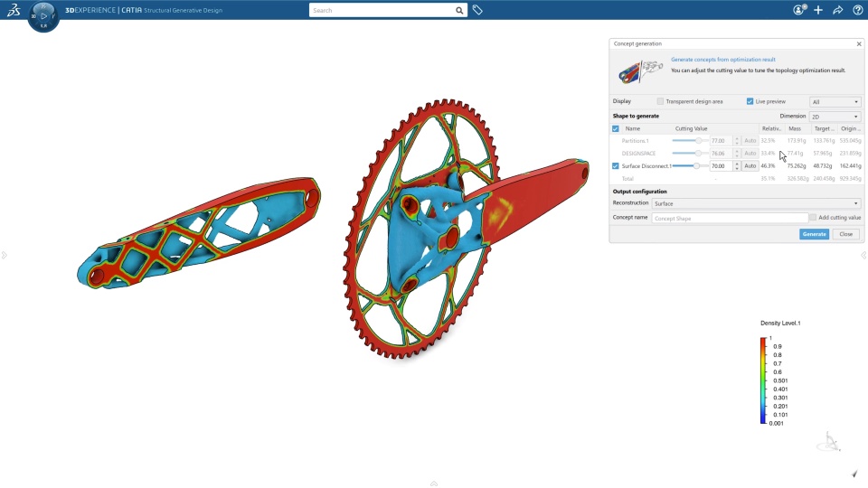Adjust the Surface Disconnect.1 cutting slider
This screenshot has height=488, width=868.
click(x=696, y=166)
